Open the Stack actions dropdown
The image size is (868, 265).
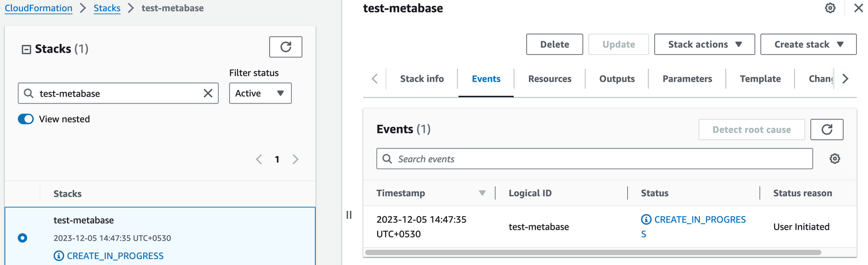point(704,44)
